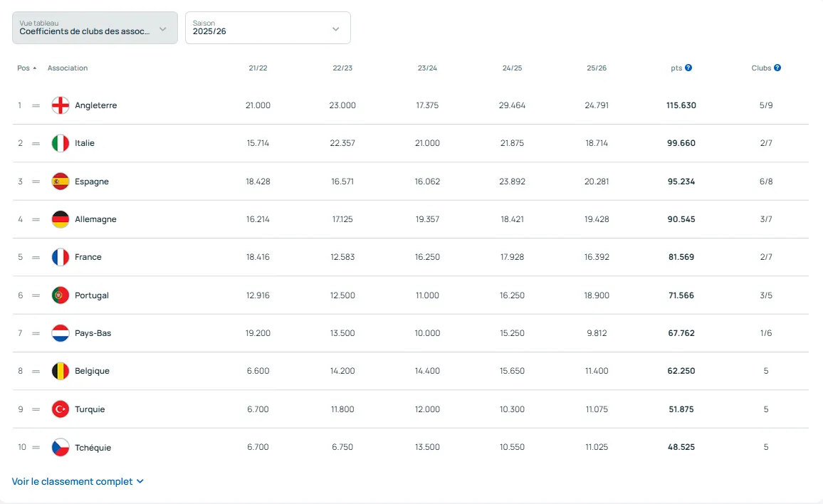Click the England flag icon

(x=61, y=105)
